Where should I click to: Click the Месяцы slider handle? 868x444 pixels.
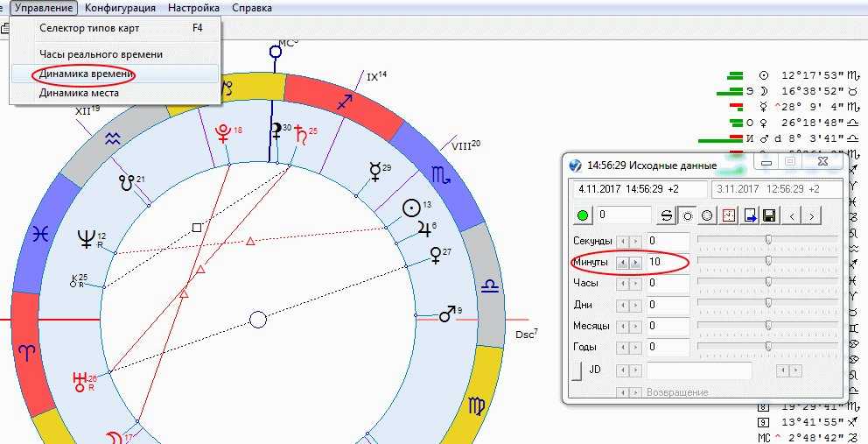769,324
